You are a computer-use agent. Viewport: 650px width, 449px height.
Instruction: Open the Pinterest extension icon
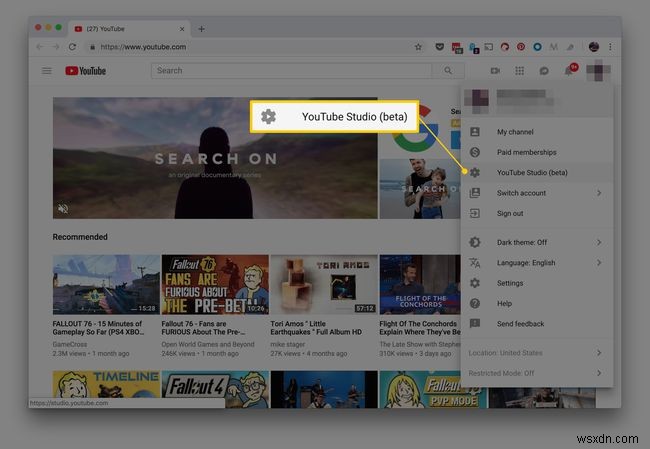tap(521, 47)
